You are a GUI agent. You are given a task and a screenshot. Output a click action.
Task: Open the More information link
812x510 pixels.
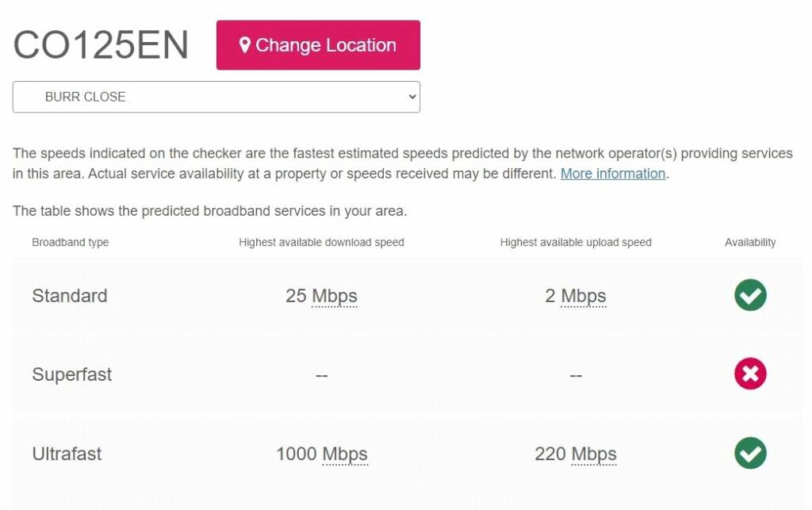[x=613, y=174]
